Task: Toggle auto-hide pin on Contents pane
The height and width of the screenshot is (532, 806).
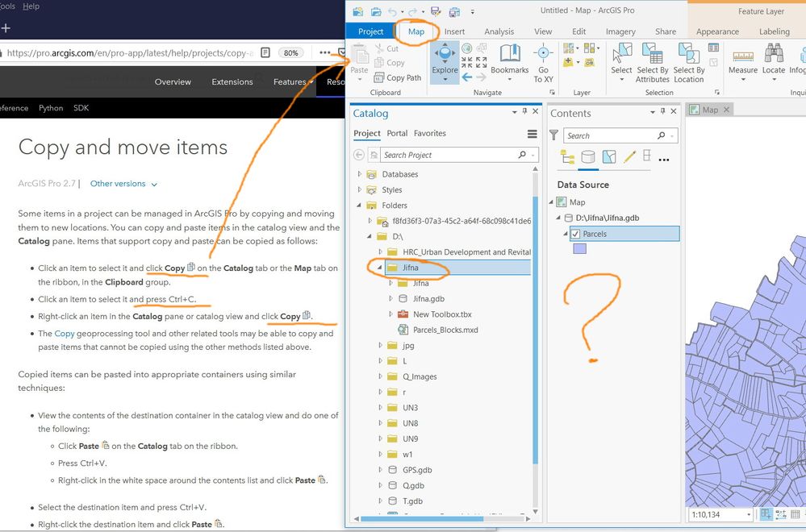Action: 663,111
